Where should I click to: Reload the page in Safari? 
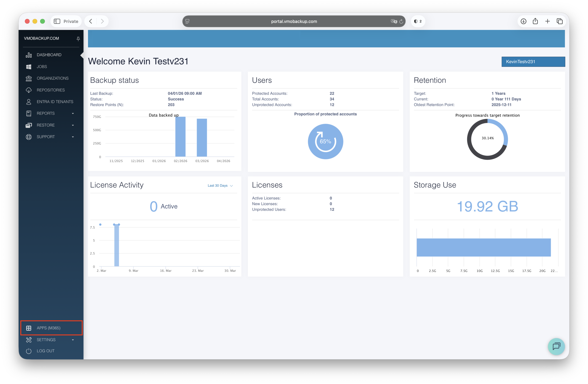point(401,22)
